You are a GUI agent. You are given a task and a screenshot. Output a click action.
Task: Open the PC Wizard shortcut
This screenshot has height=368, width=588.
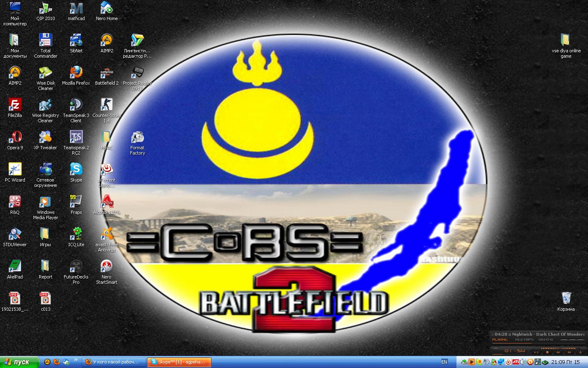[x=15, y=173]
